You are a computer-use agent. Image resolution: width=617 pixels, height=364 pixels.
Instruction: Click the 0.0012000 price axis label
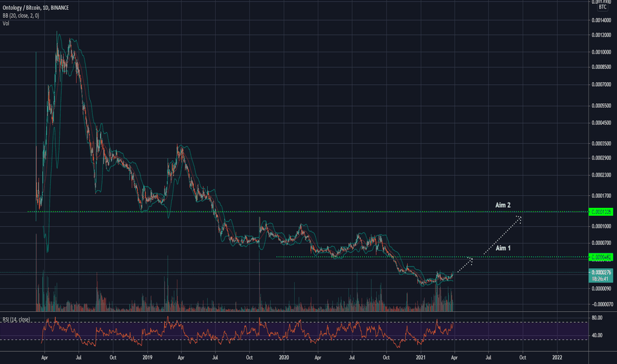(x=601, y=35)
